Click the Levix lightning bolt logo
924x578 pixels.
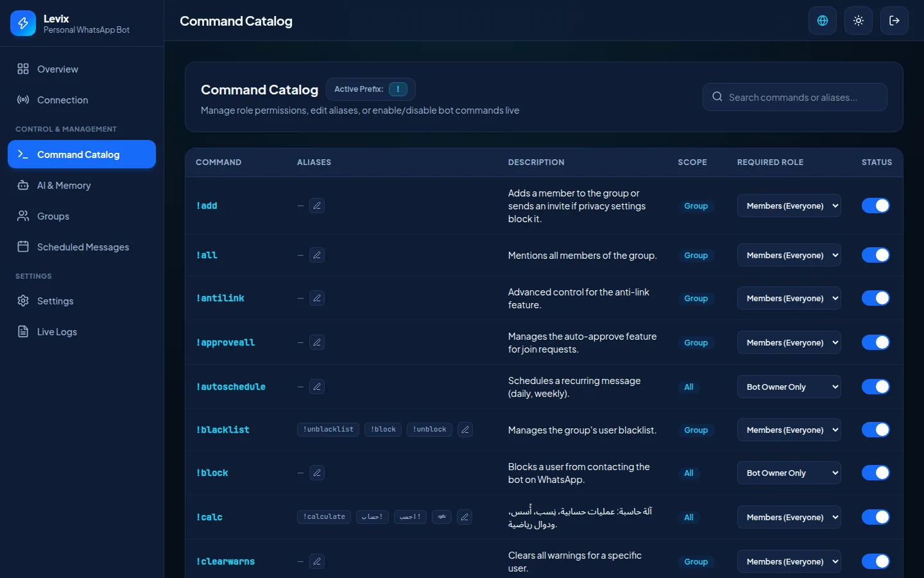(x=23, y=23)
